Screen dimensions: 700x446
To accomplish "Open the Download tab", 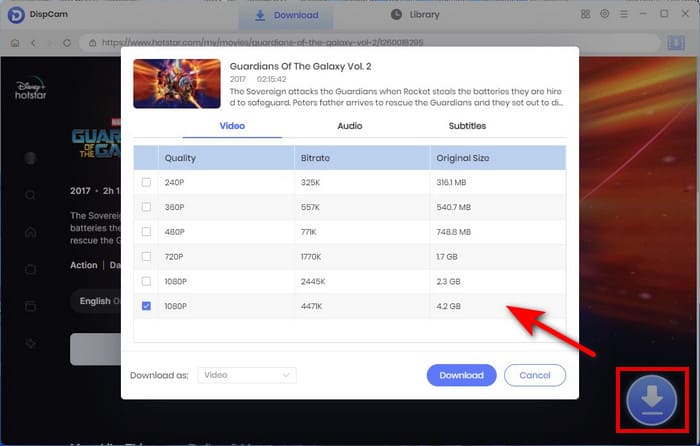I will coord(286,15).
